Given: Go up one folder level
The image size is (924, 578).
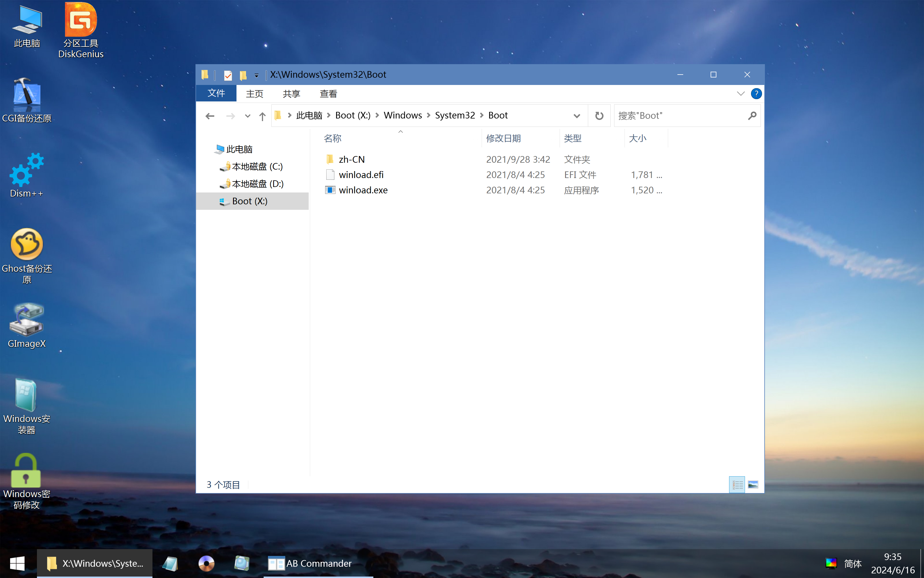Looking at the screenshot, I should (262, 116).
